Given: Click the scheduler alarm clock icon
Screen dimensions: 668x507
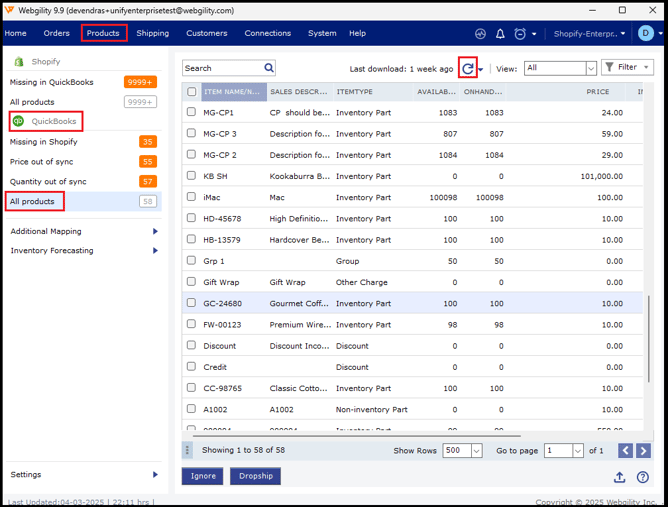Looking at the screenshot, I should point(520,33).
